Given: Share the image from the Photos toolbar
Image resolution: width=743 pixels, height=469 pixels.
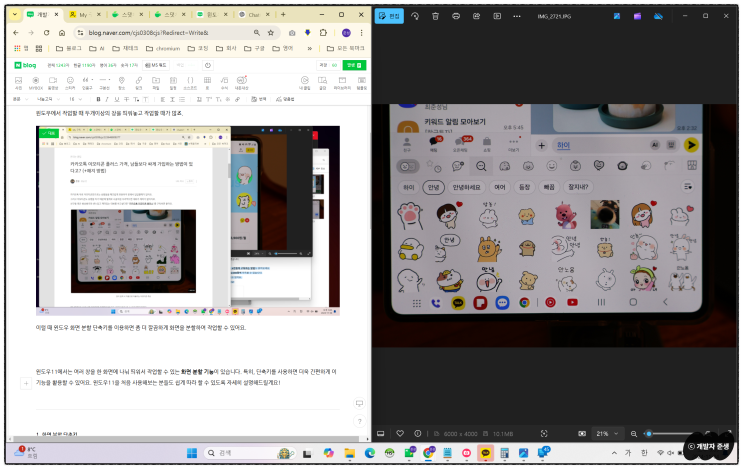Looking at the screenshot, I should 476,16.
